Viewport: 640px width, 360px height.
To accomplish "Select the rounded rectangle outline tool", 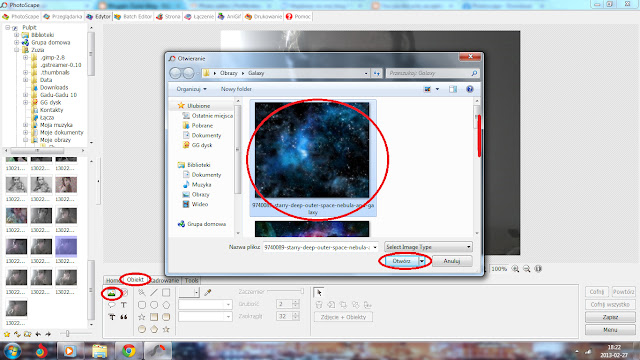I will 142,304.
